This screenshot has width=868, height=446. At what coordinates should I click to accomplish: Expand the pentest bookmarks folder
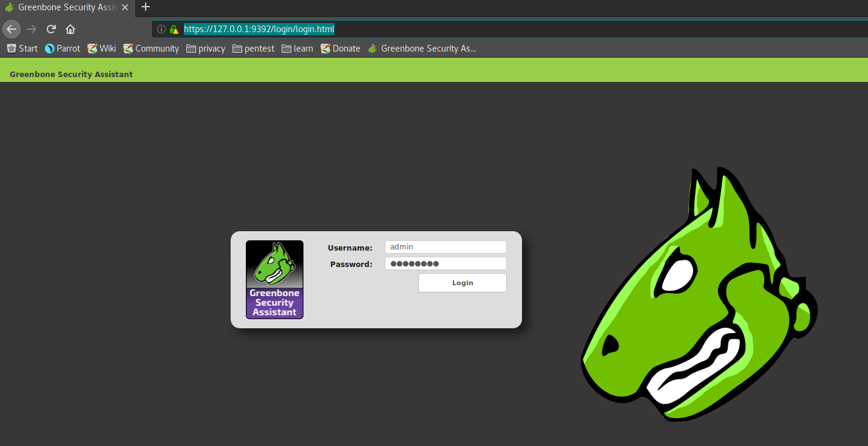coord(254,49)
